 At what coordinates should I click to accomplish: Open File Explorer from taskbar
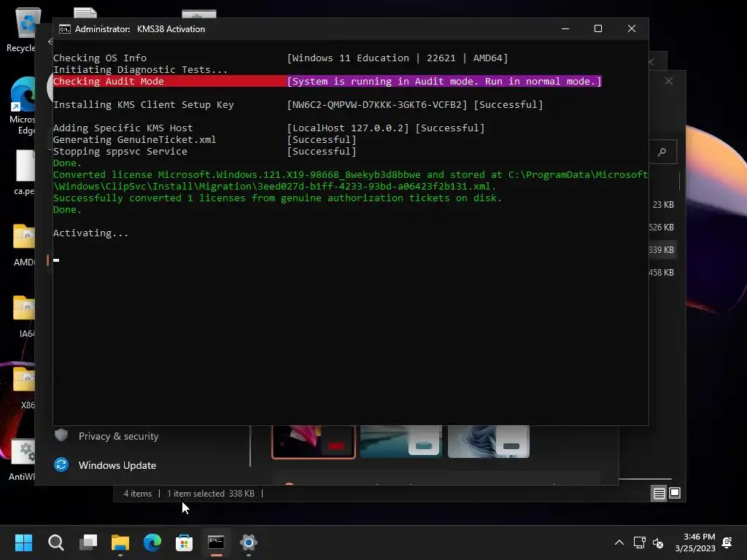120,542
